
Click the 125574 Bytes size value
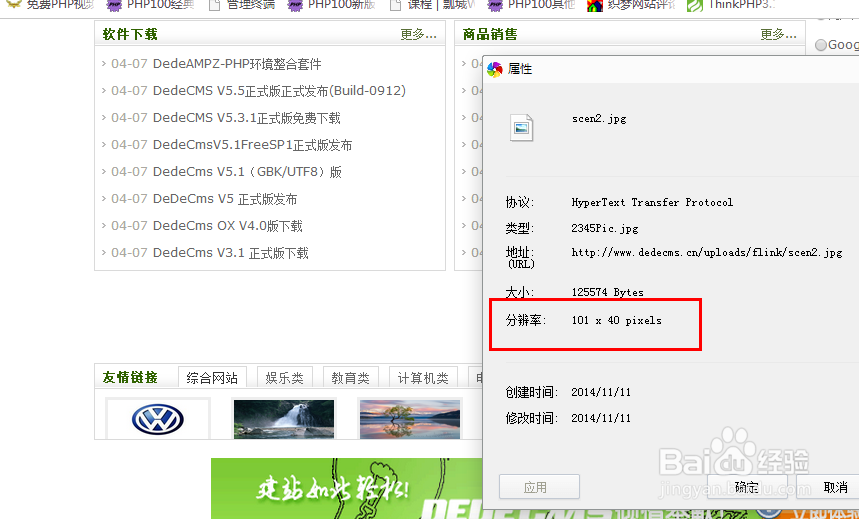pyautogui.click(x=608, y=292)
